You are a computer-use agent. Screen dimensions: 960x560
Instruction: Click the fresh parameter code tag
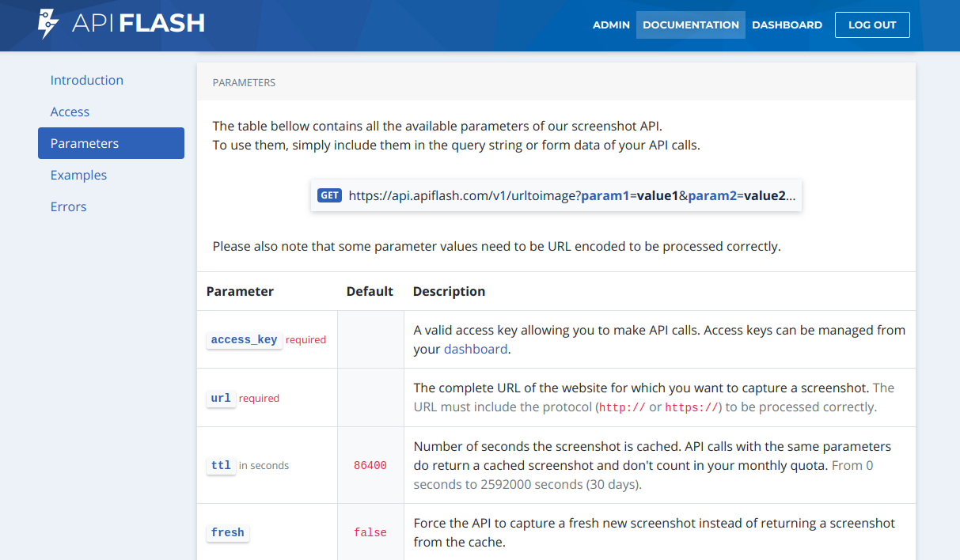pos(227,532)
